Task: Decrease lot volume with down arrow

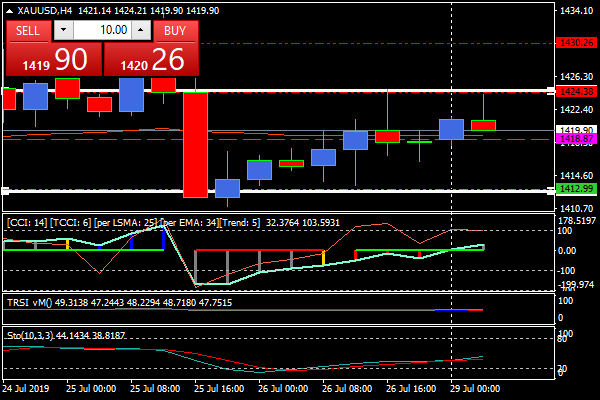Action: click(x=63, y=30)
